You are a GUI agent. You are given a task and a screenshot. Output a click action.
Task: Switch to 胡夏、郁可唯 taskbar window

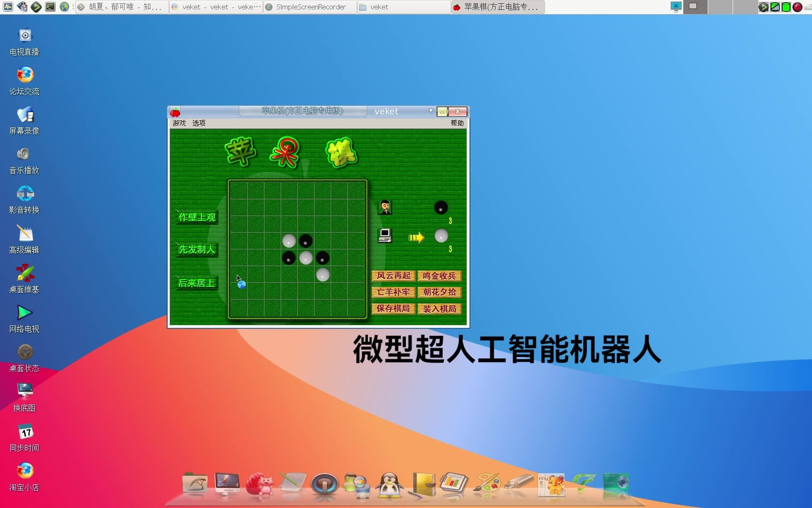pos(122,7)
